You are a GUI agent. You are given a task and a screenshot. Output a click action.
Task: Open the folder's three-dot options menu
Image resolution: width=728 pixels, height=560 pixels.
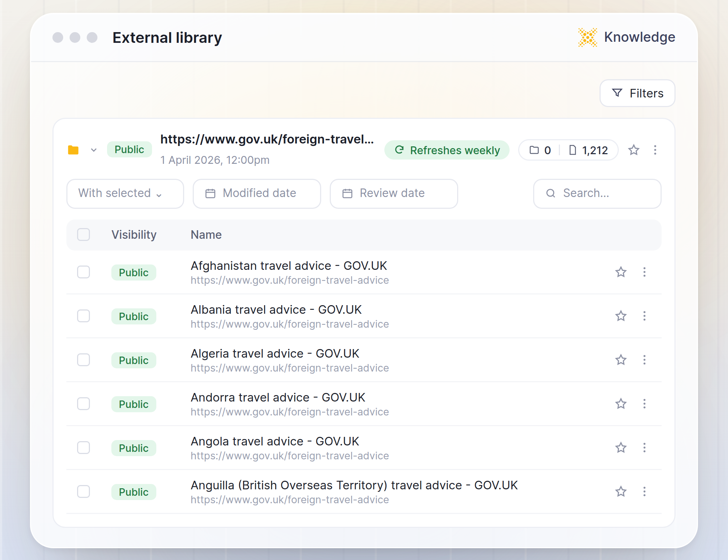point(655,150)
